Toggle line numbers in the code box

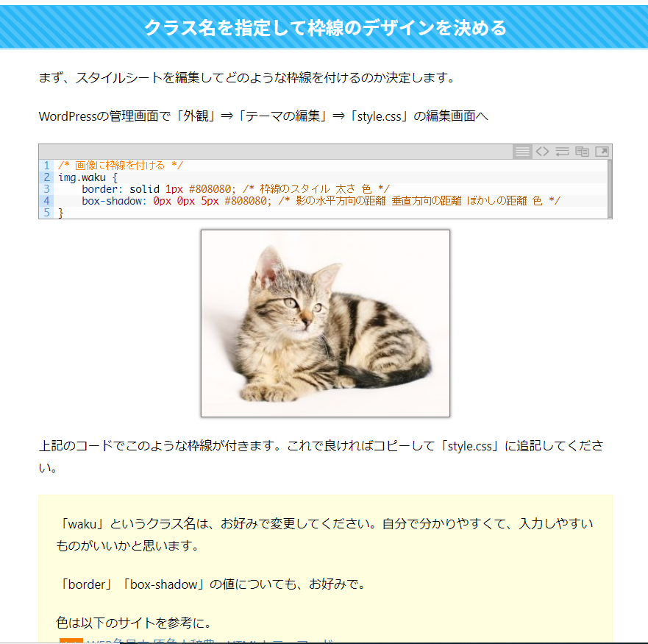522,152
